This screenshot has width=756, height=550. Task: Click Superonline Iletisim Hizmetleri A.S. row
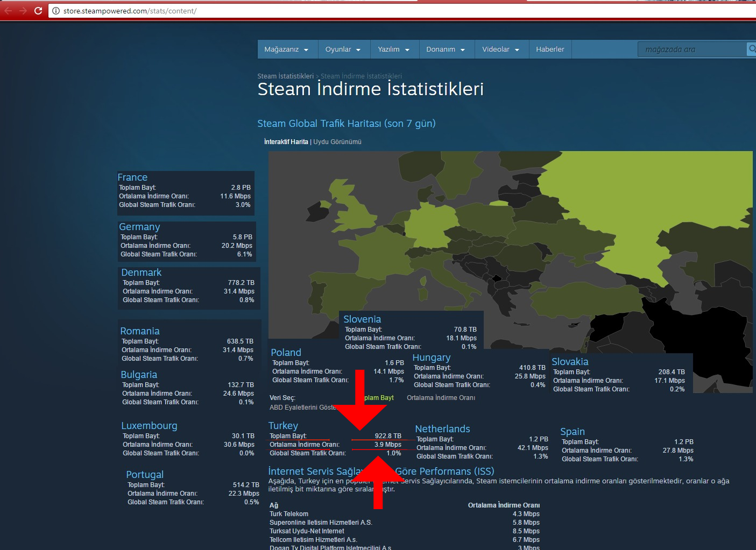(x=405, y=523)
